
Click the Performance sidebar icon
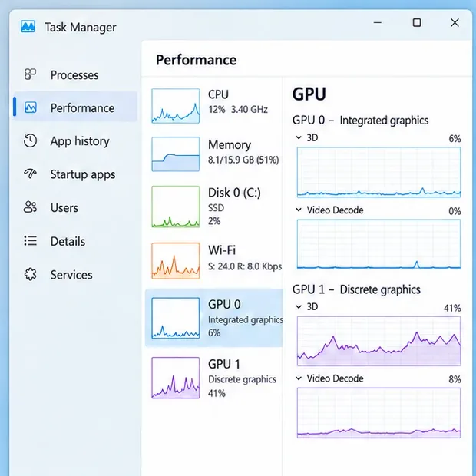coord(31,107)
